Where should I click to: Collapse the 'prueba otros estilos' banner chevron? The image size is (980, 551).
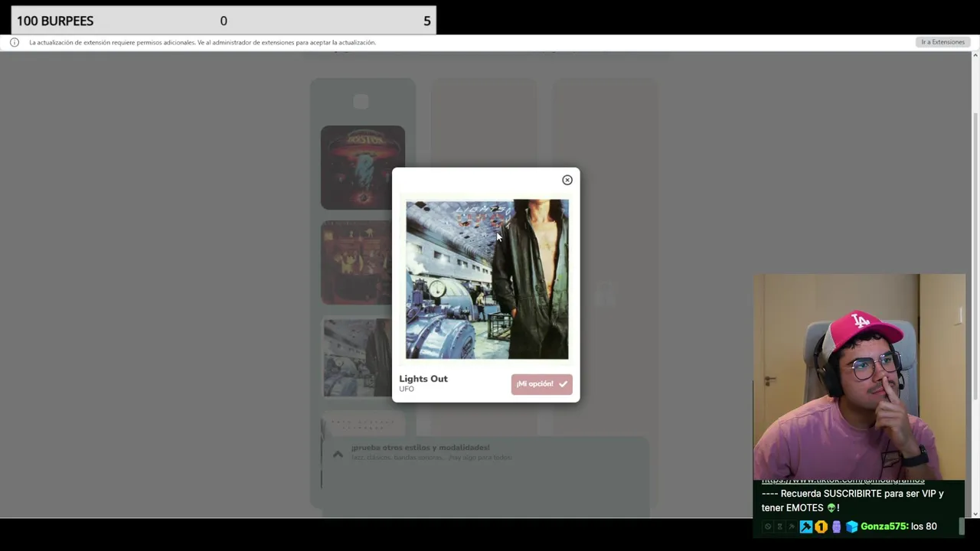338,454
